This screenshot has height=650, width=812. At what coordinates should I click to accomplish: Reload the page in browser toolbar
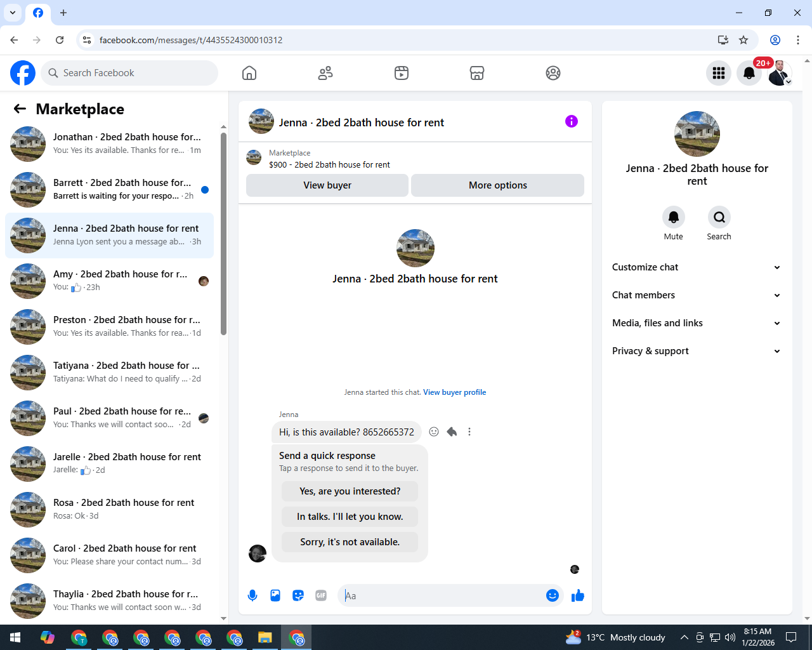point(60,40)
